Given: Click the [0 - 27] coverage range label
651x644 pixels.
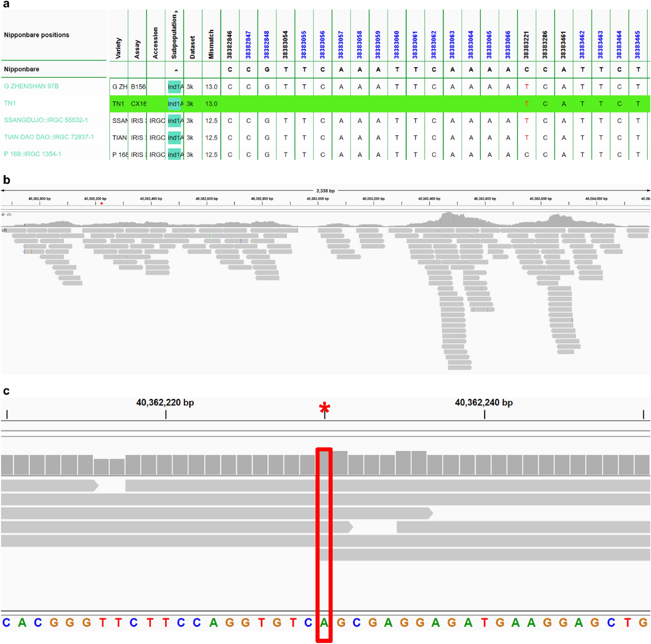Looking at the screenshot, I should tap(7, 214).
